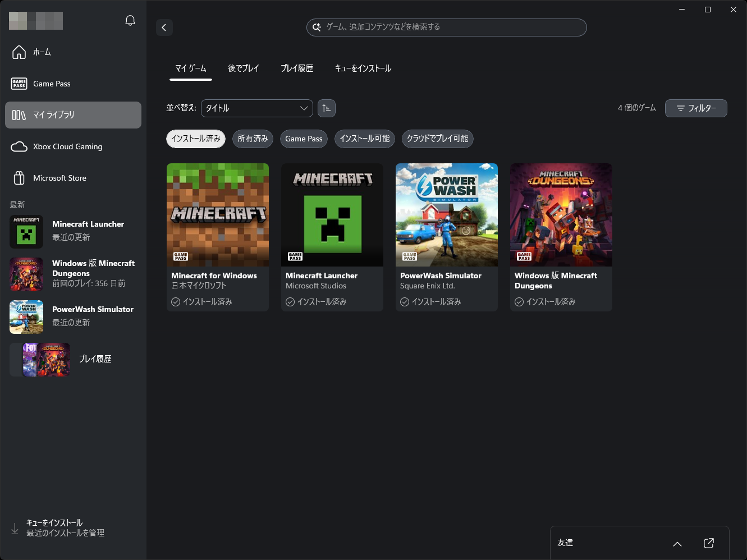
Task: Switch to the 後でプレイ tab
Action: (x=244, y=68)
